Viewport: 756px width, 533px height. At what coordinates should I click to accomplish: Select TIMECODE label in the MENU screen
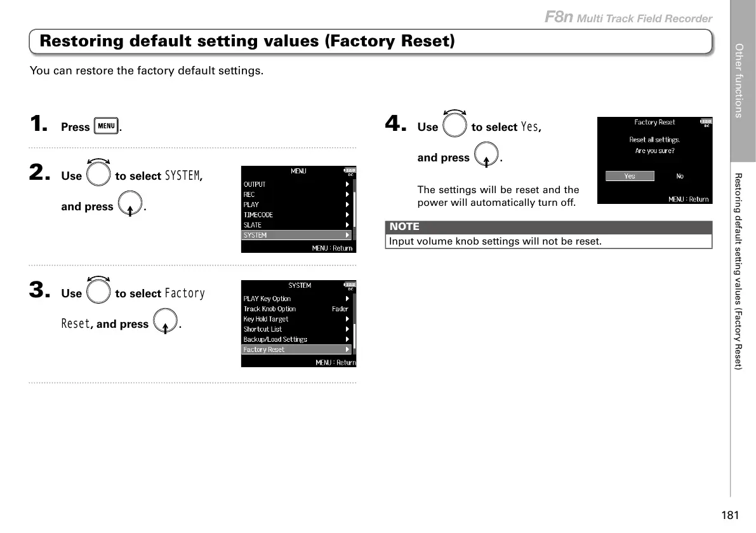tap(258, 215)
